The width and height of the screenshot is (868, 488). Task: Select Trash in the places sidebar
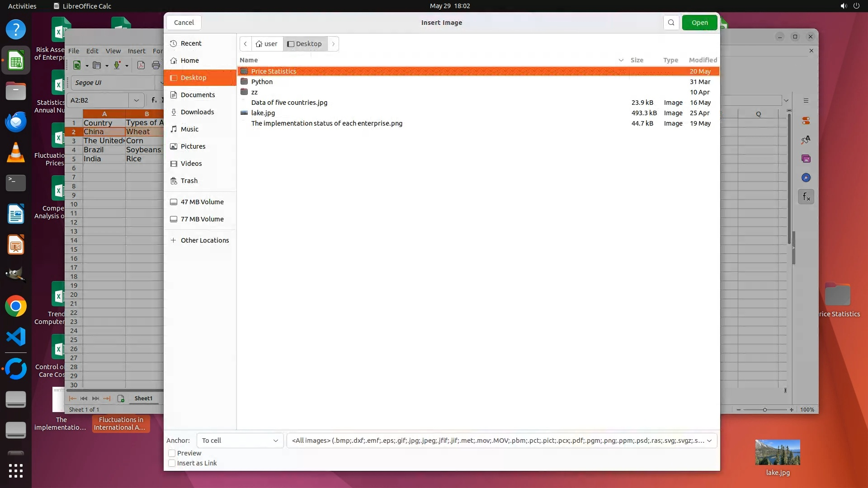point(189,181)
